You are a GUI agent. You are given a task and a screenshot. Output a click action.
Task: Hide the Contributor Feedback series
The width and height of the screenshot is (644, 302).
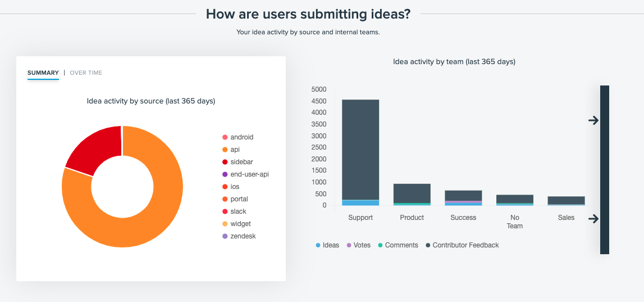pyautogui.click(x=462, y=245)
